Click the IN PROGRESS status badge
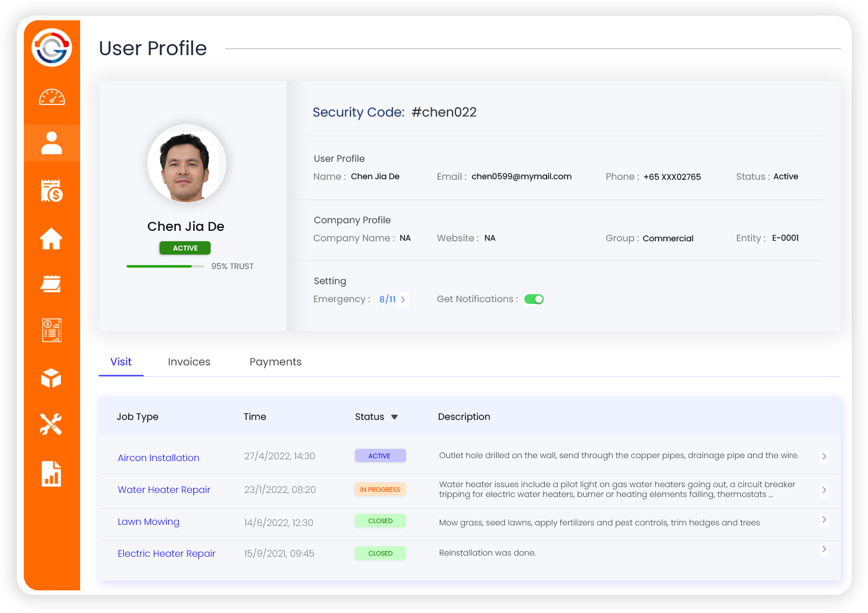Screen dimensions: 868x613 380,489
